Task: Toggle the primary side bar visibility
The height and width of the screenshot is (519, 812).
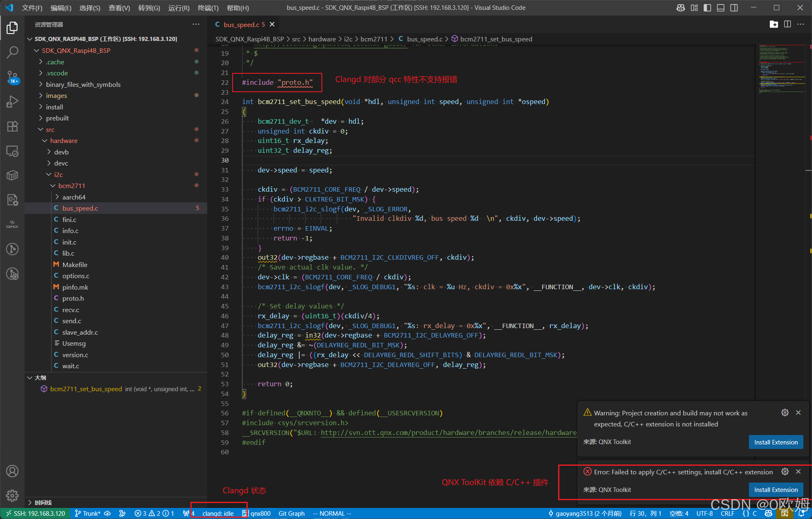Action: tap(707, 8)
